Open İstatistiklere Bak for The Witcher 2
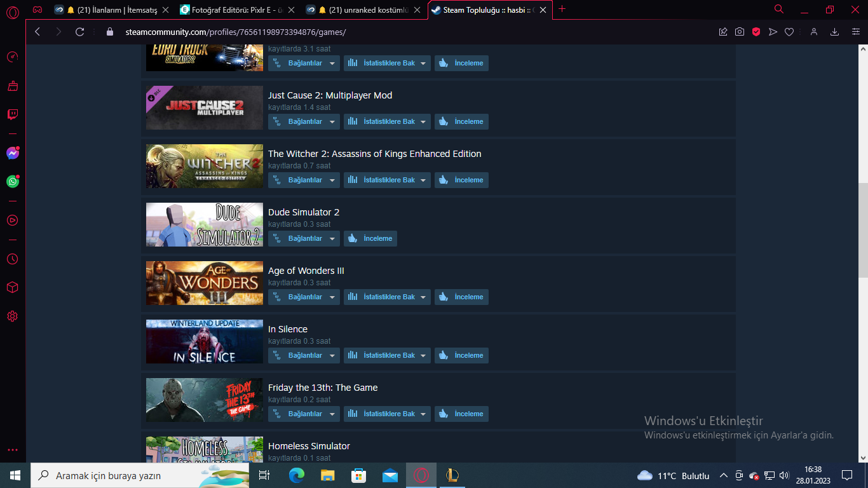This screenshot has width=868, height=488. click(x=387, y=180)
